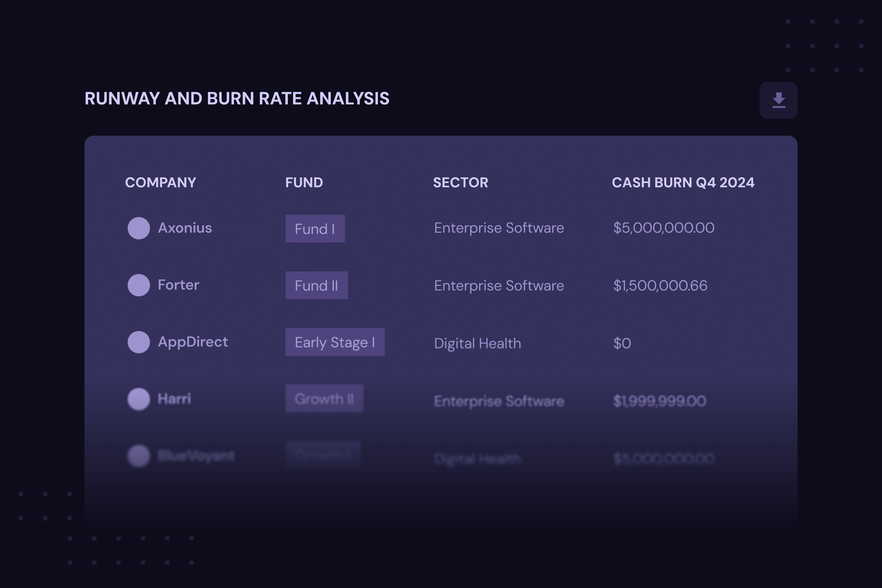
Task: Sort by the COMPANY column header
Action: [x=161, y=183]
